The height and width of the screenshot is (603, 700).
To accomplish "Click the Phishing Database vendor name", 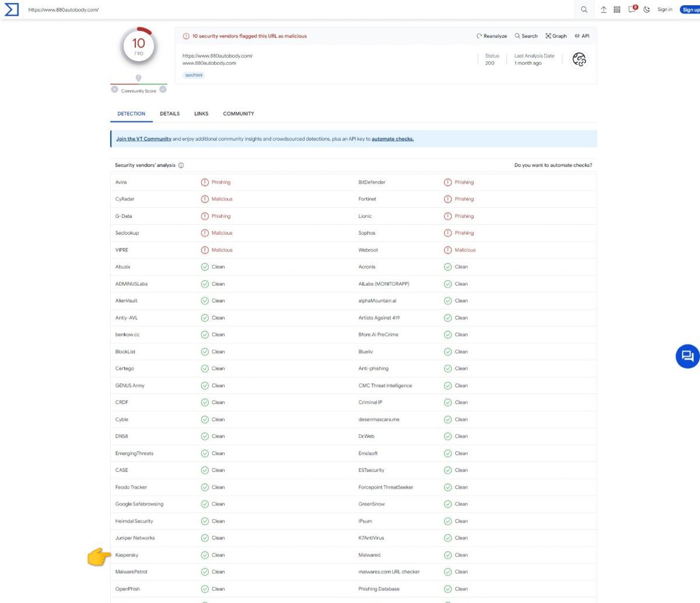I will (x=379, y=589).
